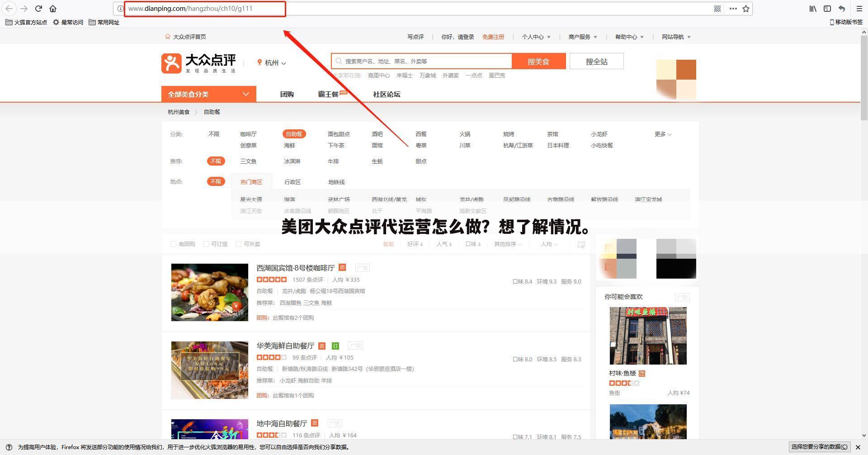This screenshot has height=455, width=868.
Task: Open 最常访问 bookmark gear item
Action: click(68, 22)
